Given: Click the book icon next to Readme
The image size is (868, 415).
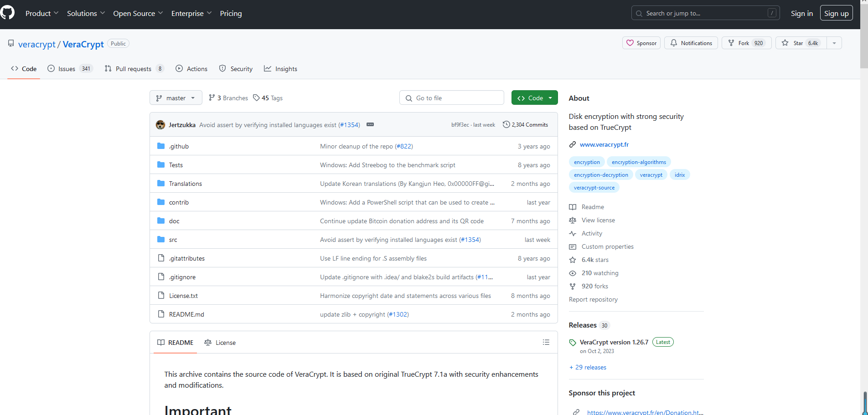Looking at the screenshot, I should (573, 207).
